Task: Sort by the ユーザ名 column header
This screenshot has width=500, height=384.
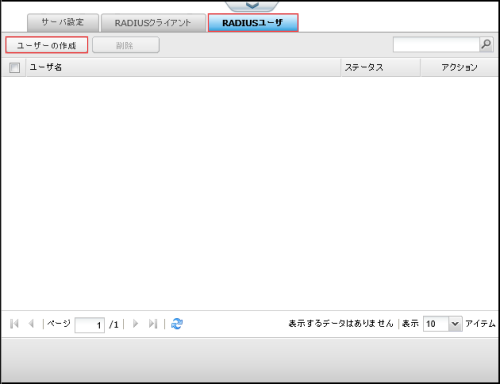Action: pos(183,68)
